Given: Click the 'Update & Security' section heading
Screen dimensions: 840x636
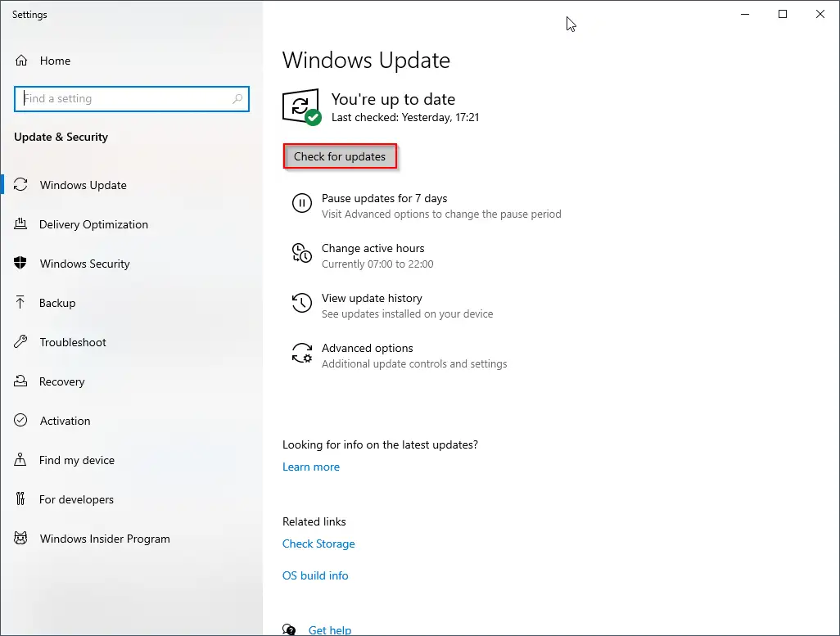Looking at the screenshot, I should coord(61,138).
